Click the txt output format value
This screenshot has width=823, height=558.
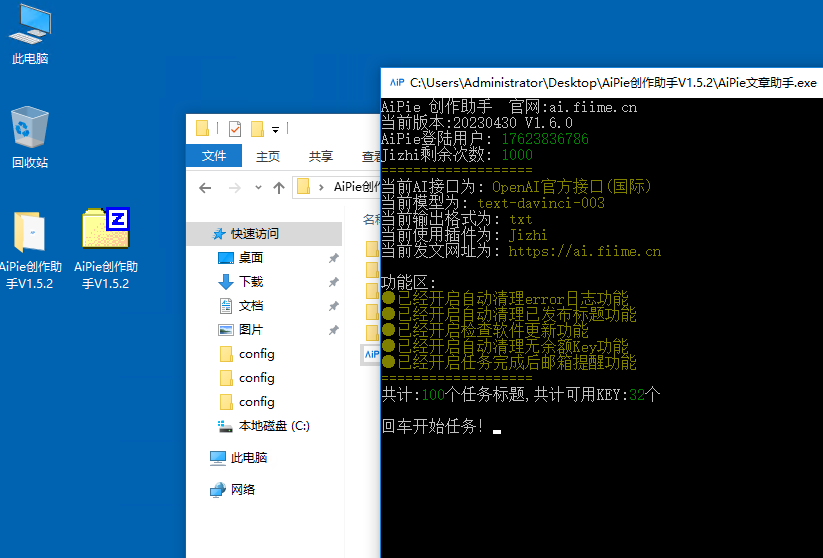pos(520,219)
